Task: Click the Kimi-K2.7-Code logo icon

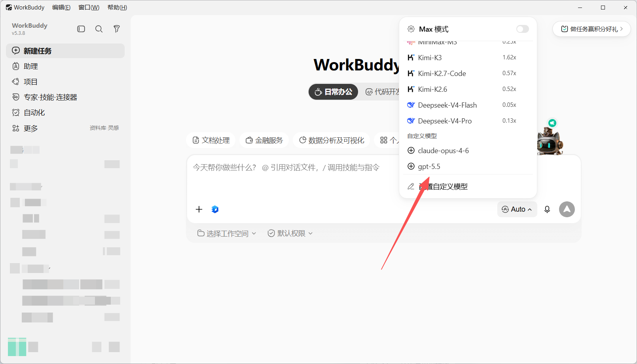Action: (x=411, y=73)
